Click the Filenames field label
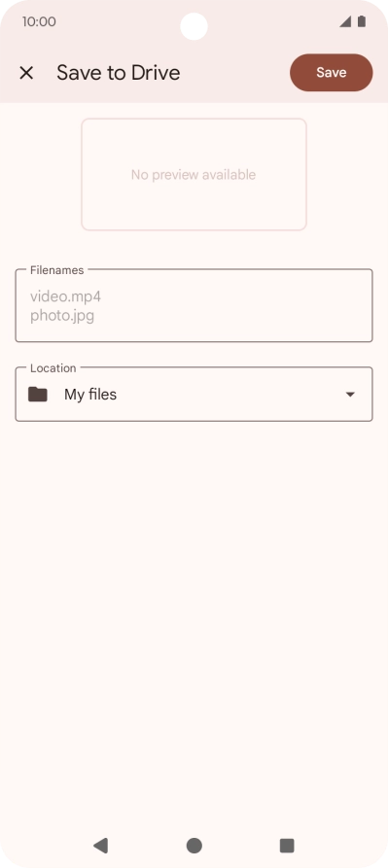388x868 pixels. (x=57, y=270)
